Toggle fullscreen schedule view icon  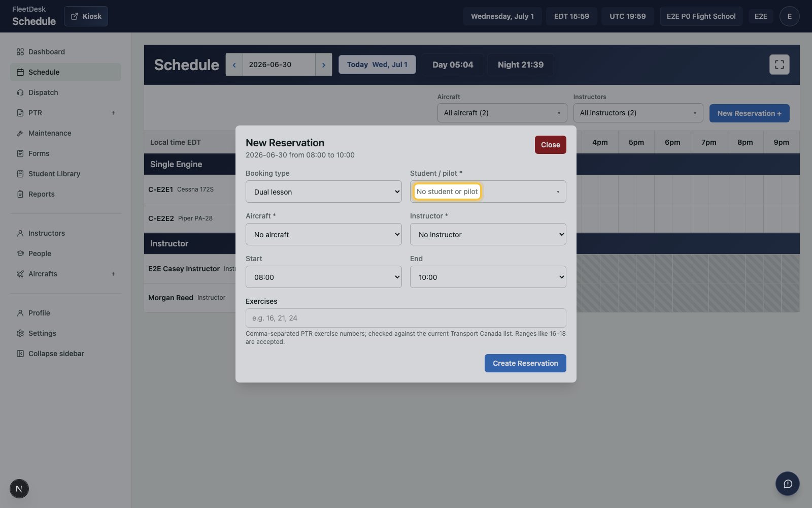tap(780, 65)
